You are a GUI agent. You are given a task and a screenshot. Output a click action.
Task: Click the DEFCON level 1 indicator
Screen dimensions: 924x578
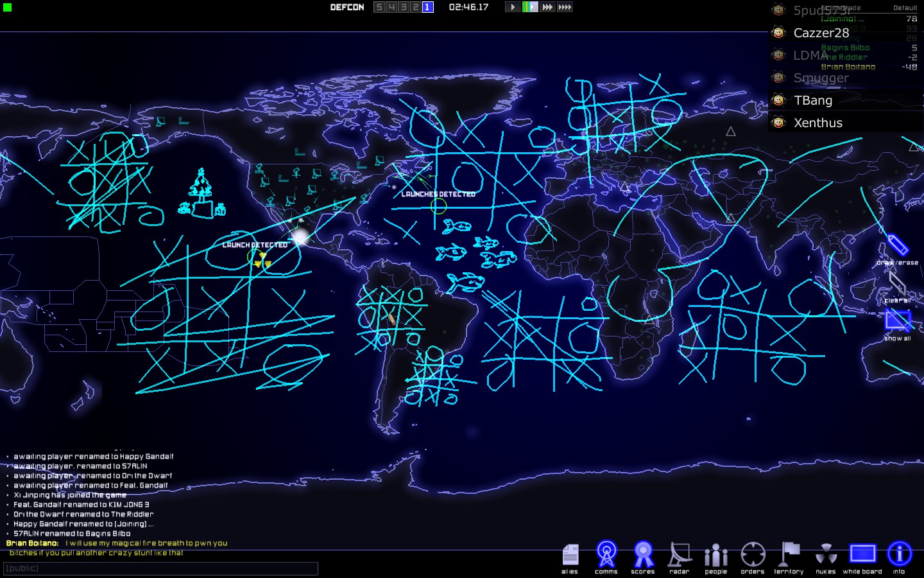pos(427,7)
